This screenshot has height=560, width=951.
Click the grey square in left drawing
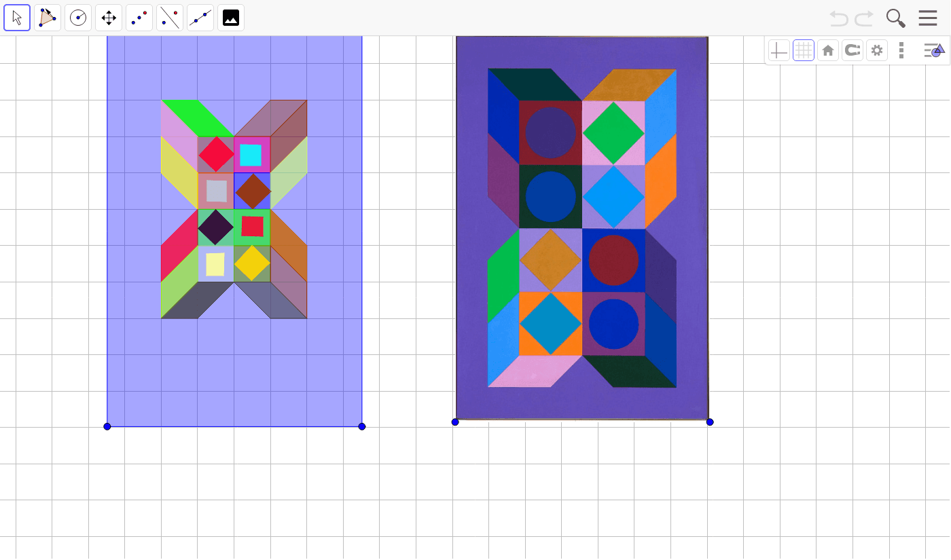click(x=217, y=191)
